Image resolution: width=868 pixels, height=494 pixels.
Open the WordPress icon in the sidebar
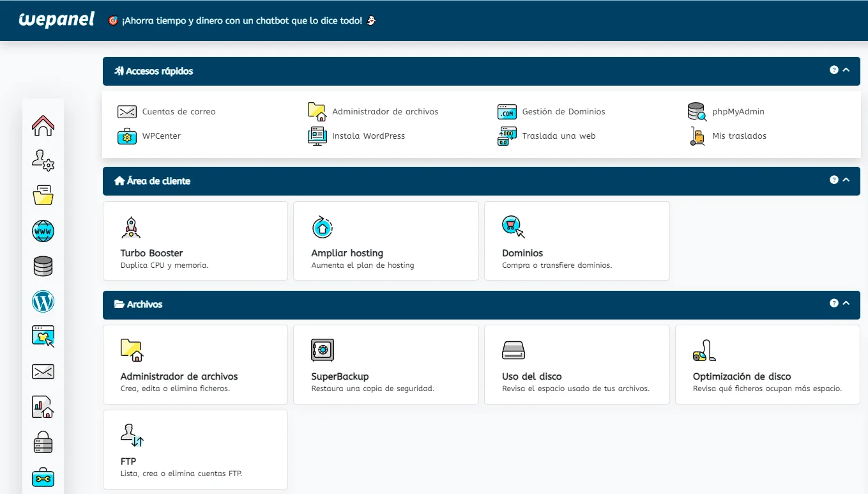click(43, 302)
